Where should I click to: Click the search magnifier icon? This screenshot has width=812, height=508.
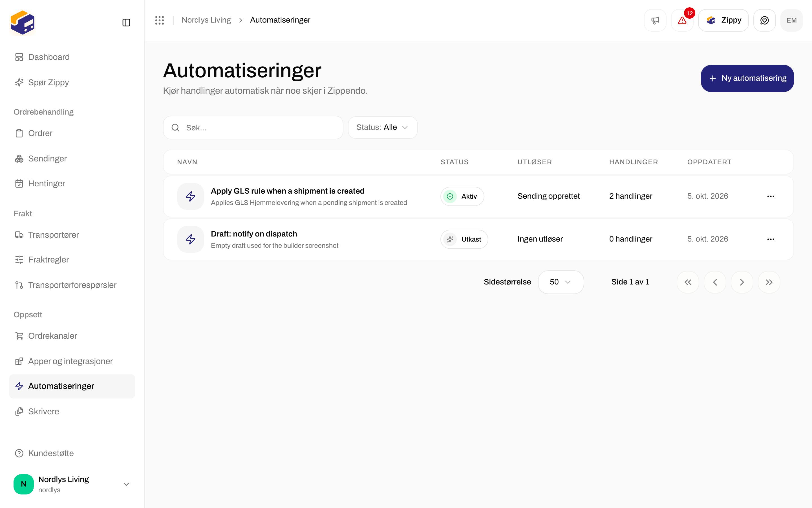pos(175,128)
